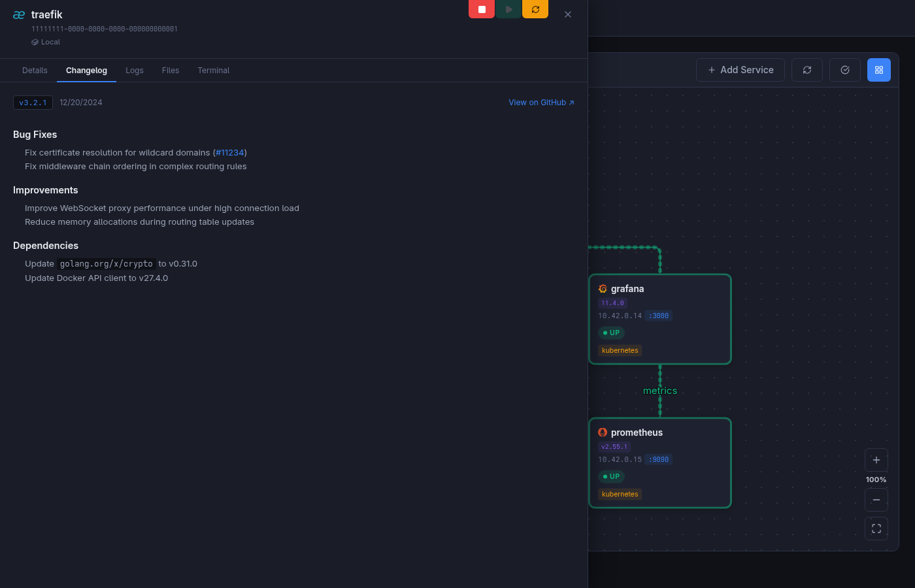Click the 12/20/2024 release date

[x=81, y=103]
